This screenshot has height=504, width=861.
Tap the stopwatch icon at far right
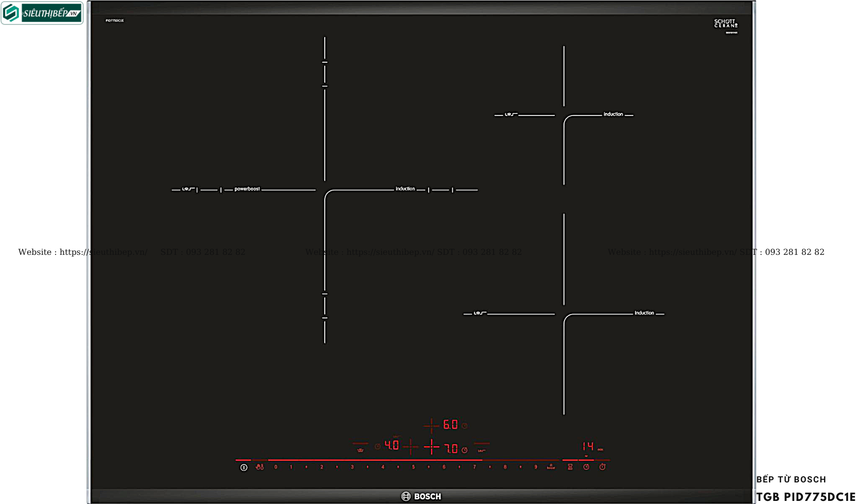[603, 467]
